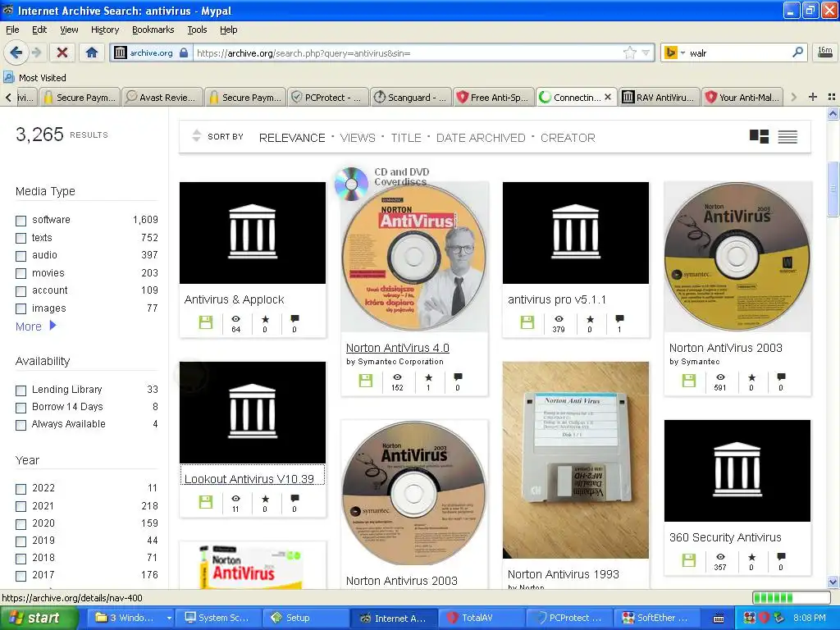Check the movies media type box
The height and width of the screenshot is (630, 840).
(21, 273)
